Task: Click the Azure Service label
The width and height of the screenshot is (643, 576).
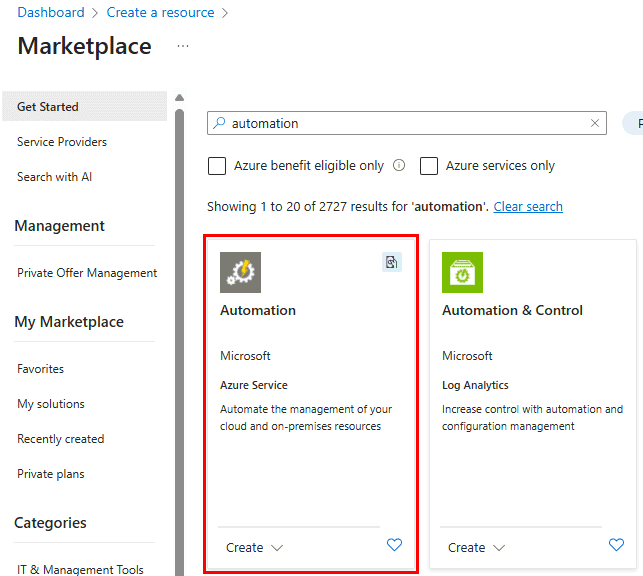Action: pos(254,385)
